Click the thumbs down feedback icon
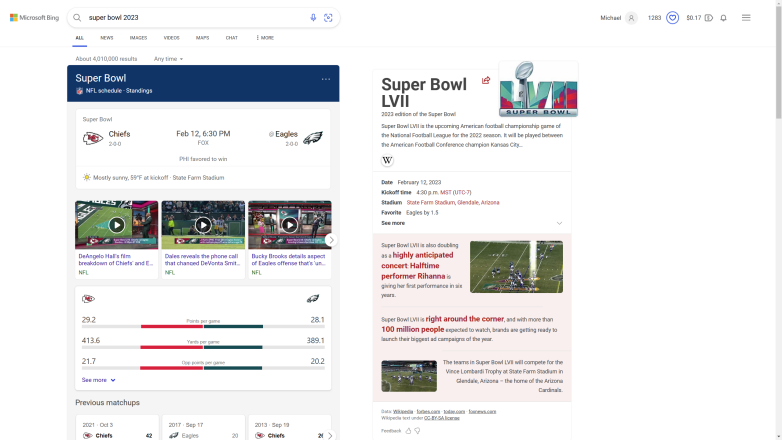782x440 pixels. [x=418, y=430]
